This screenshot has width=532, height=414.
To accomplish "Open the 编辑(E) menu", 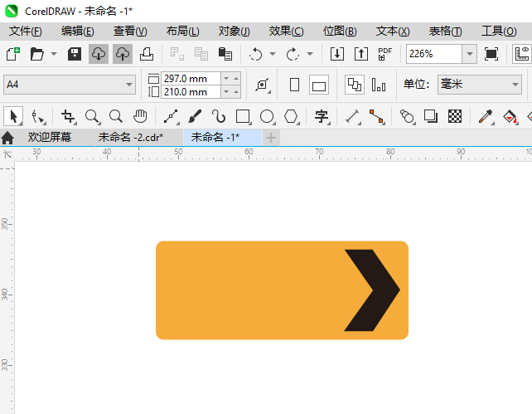I will pos(78,32).
